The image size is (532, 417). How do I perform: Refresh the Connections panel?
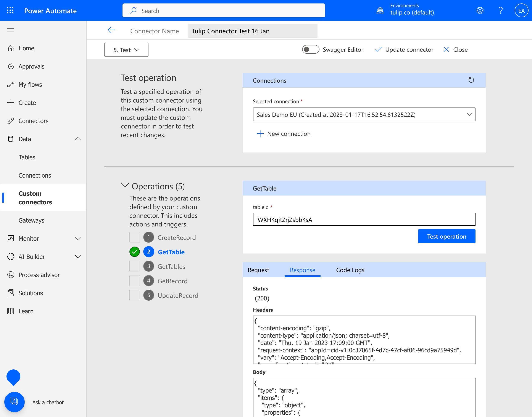click(x=471, y=80)
